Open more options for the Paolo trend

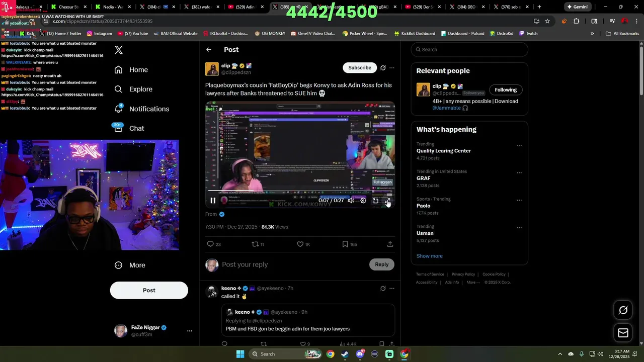coord(519,200)
